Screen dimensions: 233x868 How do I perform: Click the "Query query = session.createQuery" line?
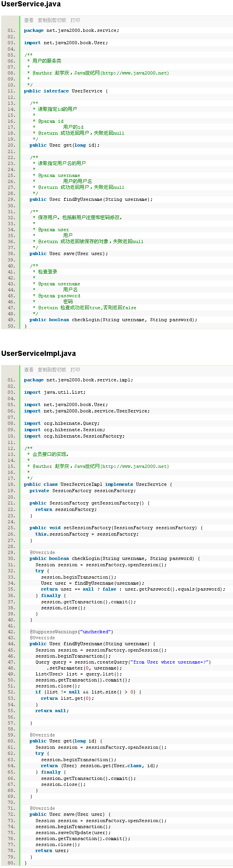click(123, 662)
